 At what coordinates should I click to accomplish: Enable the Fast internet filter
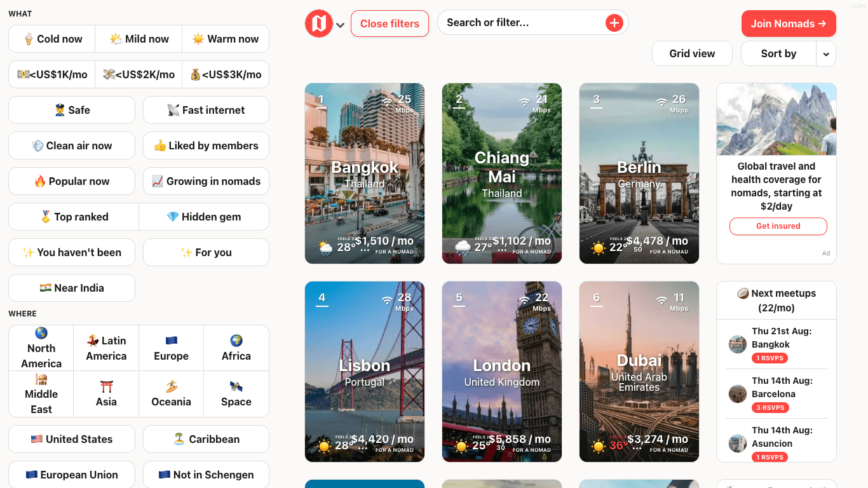206,110
